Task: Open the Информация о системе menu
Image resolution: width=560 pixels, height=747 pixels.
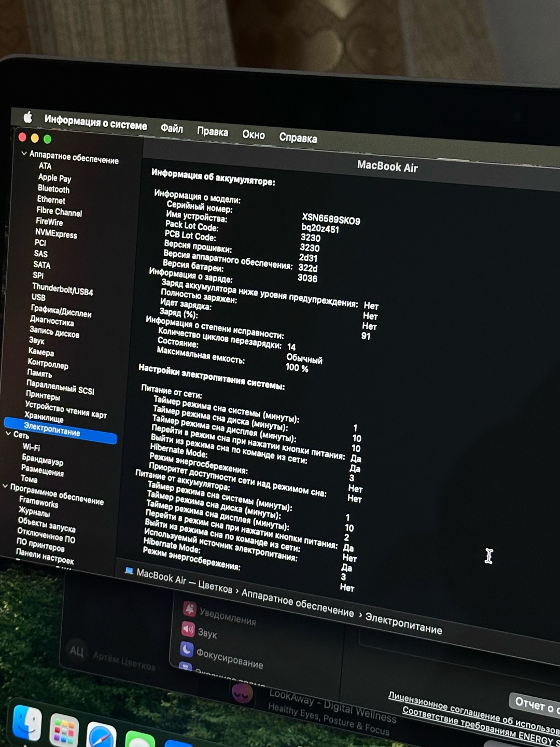Action: click(95, 122)
